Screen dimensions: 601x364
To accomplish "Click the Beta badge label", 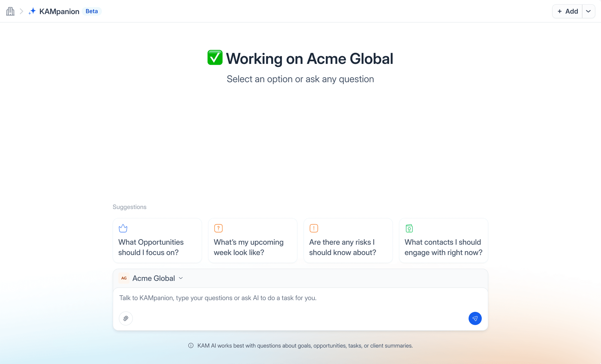I will tap(92, 11).
